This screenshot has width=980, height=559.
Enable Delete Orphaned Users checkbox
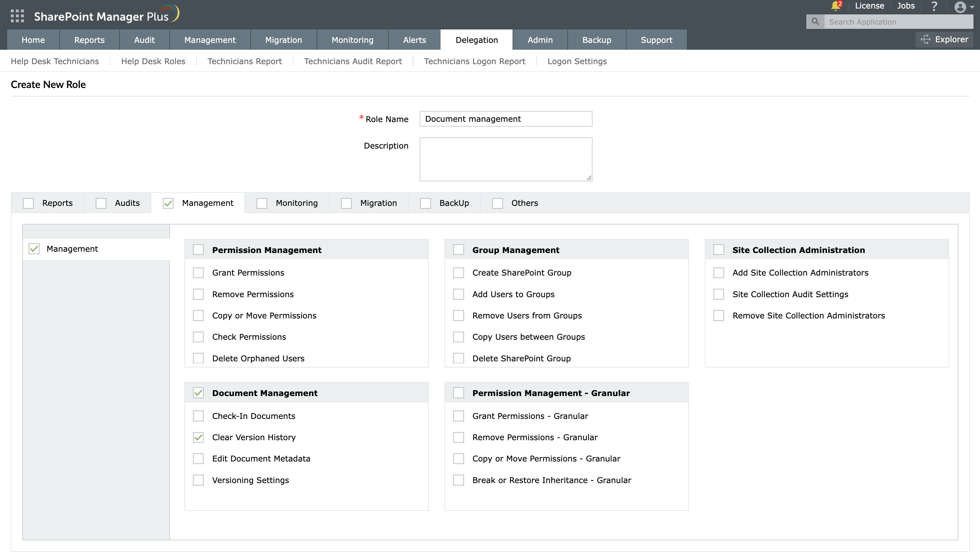198,359
